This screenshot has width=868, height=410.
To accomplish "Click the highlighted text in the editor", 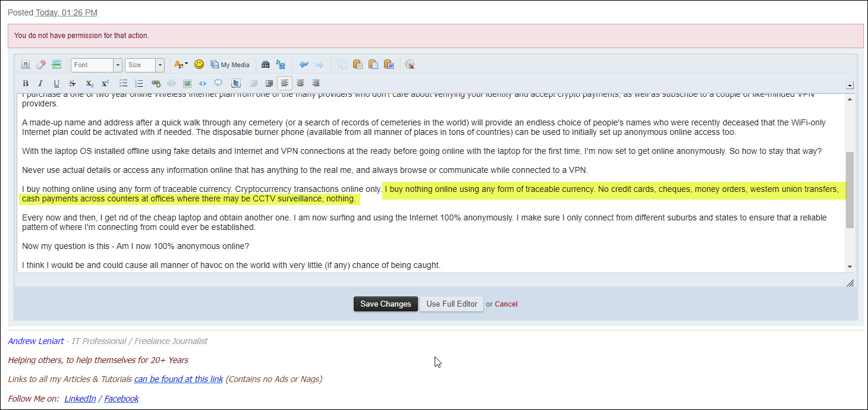I will click(x=432, y=194).
